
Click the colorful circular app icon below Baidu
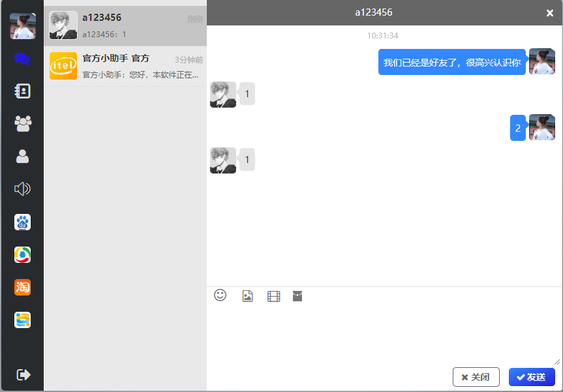click(22, 255)
